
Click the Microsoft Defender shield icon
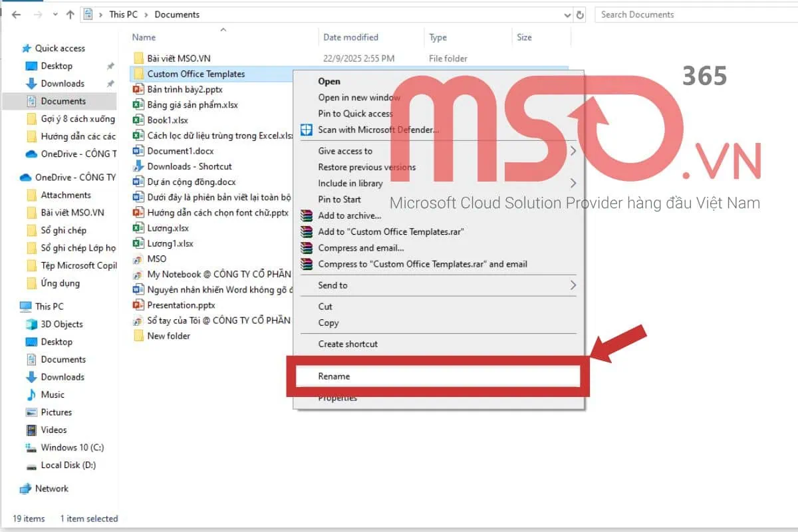click(x=307, y=131)
